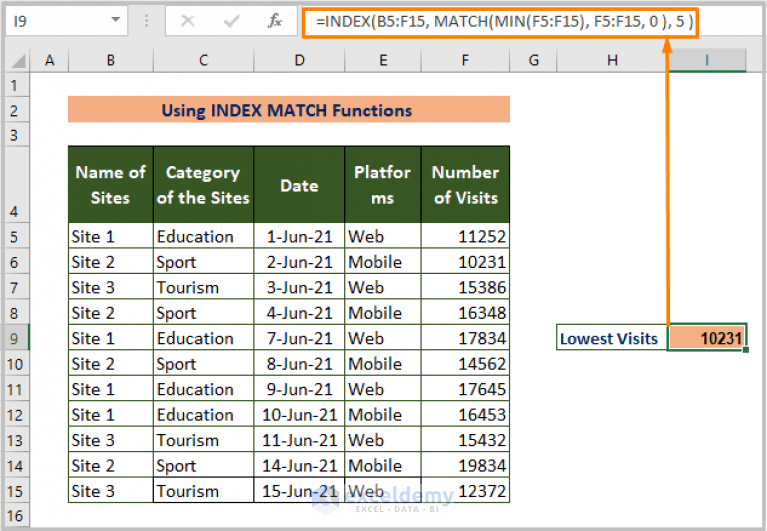
Task: Click the formula bar options dots handle
Action: point(146,21)
